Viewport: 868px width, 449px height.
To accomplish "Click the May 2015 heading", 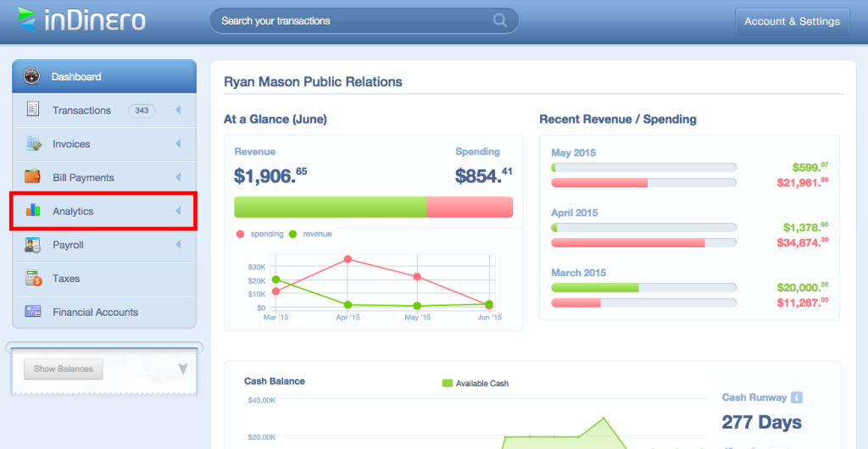I will point(574,152).
